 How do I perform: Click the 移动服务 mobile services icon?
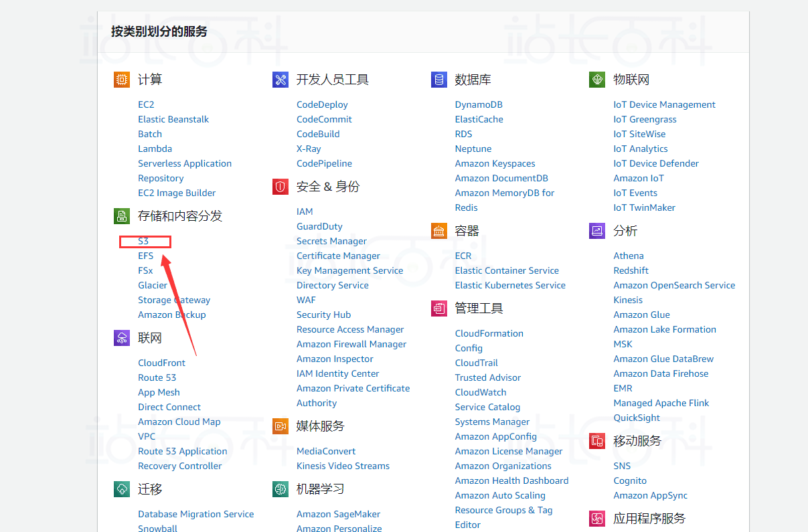597,441
